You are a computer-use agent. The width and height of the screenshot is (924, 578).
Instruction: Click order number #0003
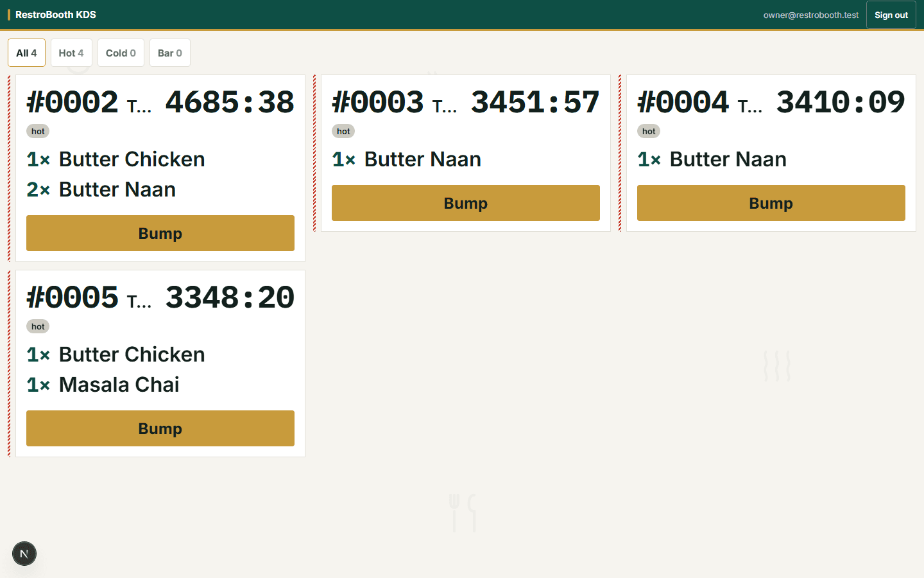(x=378, y=102)
